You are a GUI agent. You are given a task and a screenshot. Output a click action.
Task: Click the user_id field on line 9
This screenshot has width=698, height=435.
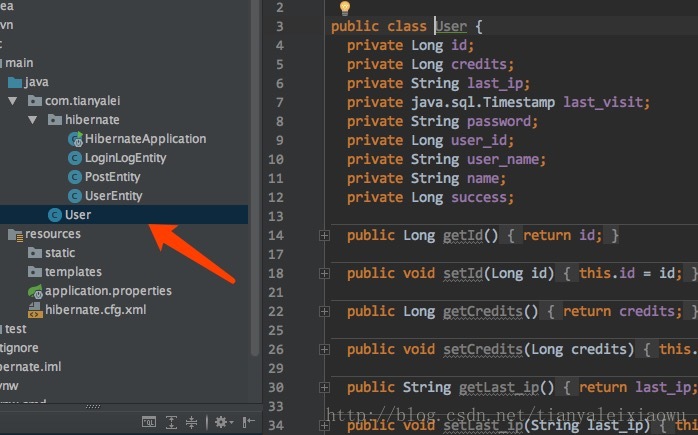479,140
